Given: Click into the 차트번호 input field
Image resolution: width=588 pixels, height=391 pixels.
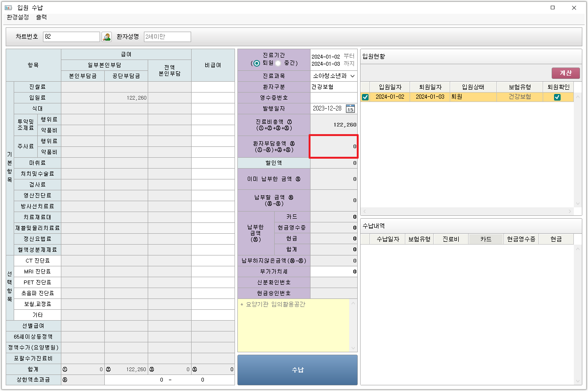Looking at the screenshot, I should coord(71,37).
